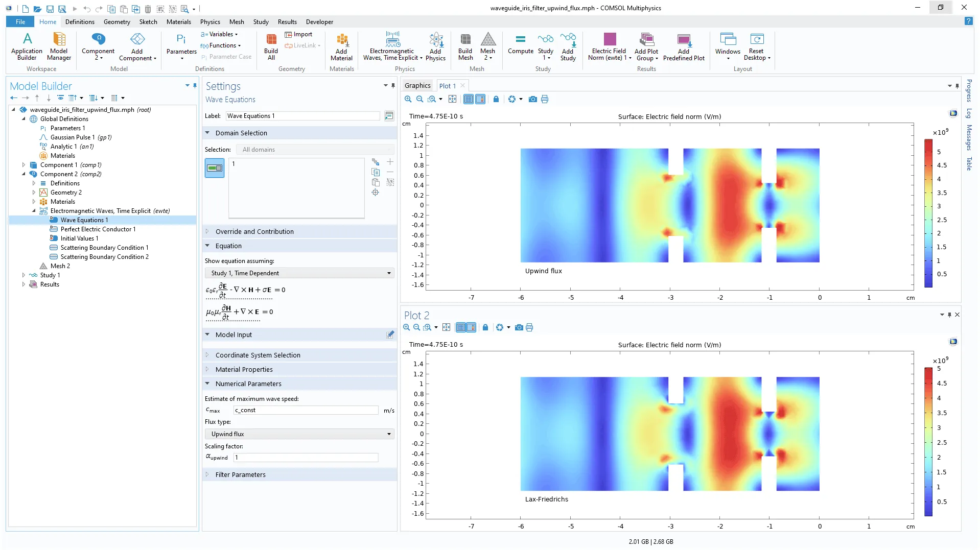The width and height of the screenshot is (980, 550).
Task: Click the Plot 1 color legend bar
Action: (x=928, y=213)
